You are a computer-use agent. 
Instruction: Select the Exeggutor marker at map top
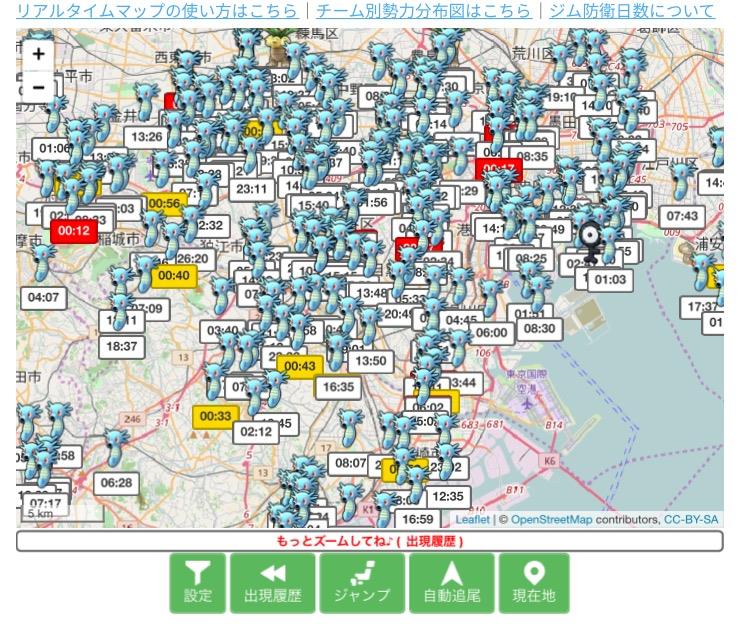[276, 44]
